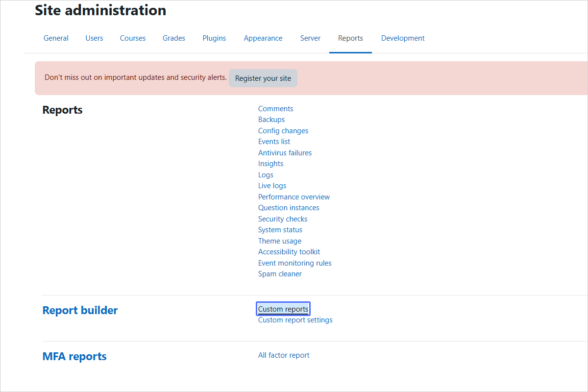588x392 pixels.
Task: Open the Spam cleaner link
Action: pyautogui.click(x=280, y=274)
